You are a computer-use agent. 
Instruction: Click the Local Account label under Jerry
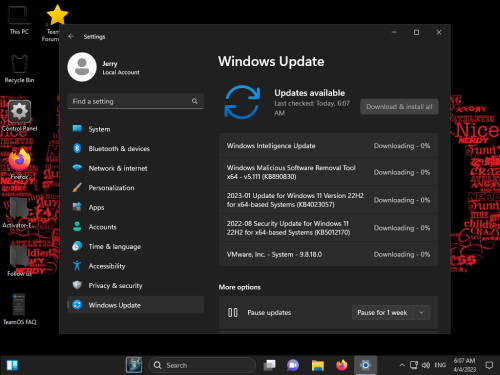[x=121, y=72]
